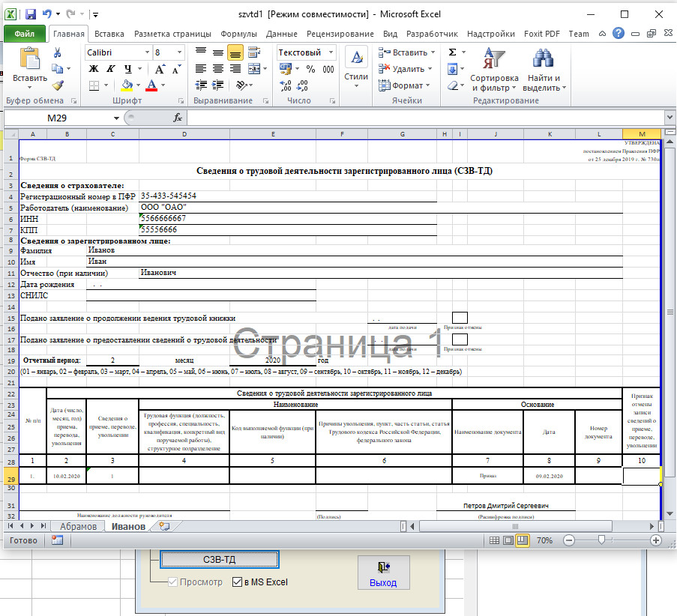The image size is (677, 616).
Task: Click the Cut scissors icon
Action: (x=57, y=52)
